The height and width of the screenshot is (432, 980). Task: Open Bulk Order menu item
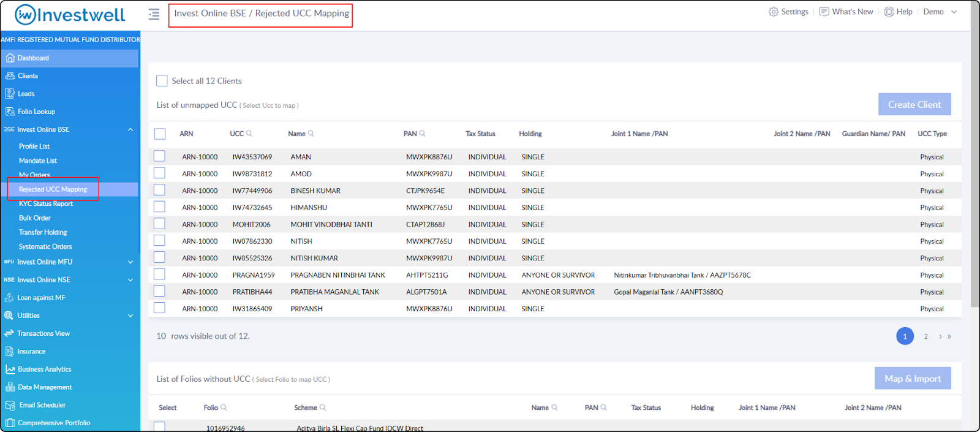pos(35,218)
